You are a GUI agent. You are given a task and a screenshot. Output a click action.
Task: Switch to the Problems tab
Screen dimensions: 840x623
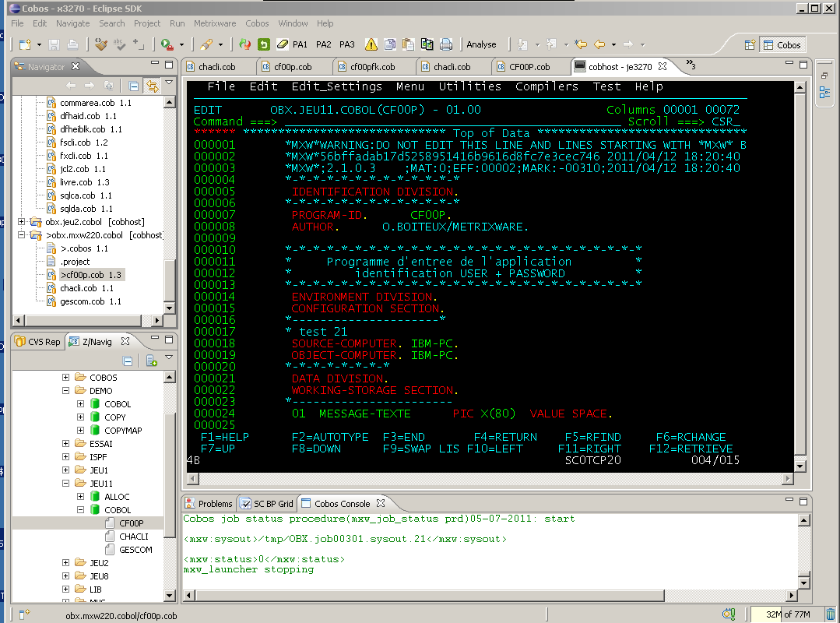pos(209,504)
